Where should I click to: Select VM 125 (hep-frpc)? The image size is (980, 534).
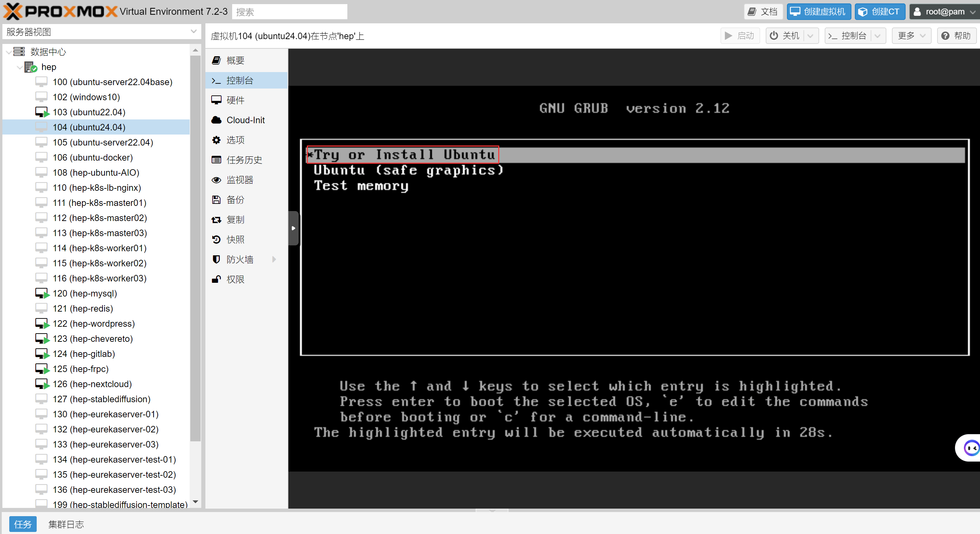pyautogui.click(x=96, y=369)
